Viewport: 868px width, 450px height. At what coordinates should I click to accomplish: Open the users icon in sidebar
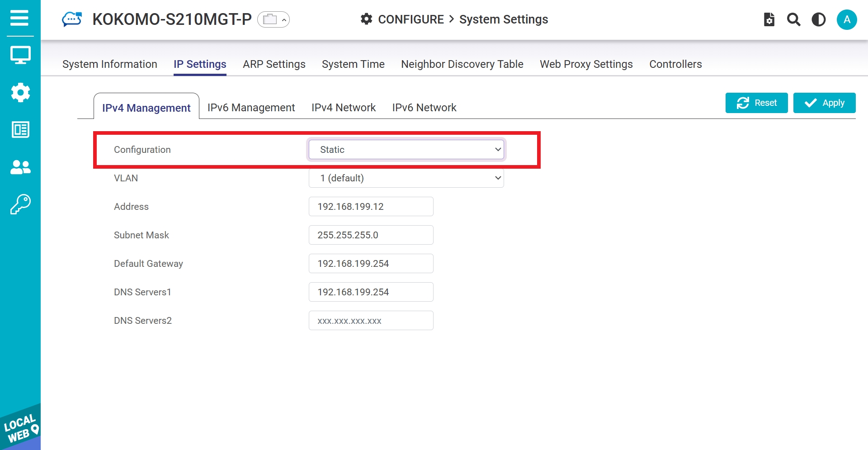[20, 167]
